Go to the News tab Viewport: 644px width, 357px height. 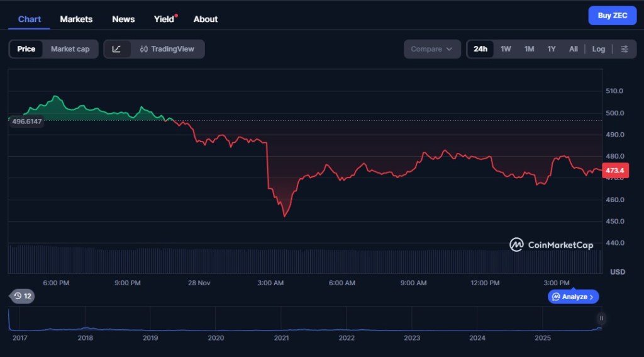click(123, 19)
